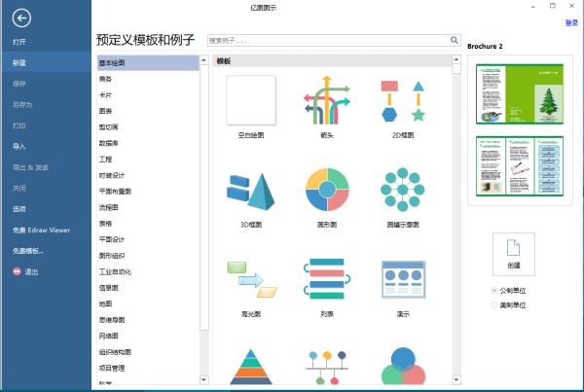Click the back arrow icon
Image resolution: width=584 pixels, height=392 pixels.
pos(22,17)
